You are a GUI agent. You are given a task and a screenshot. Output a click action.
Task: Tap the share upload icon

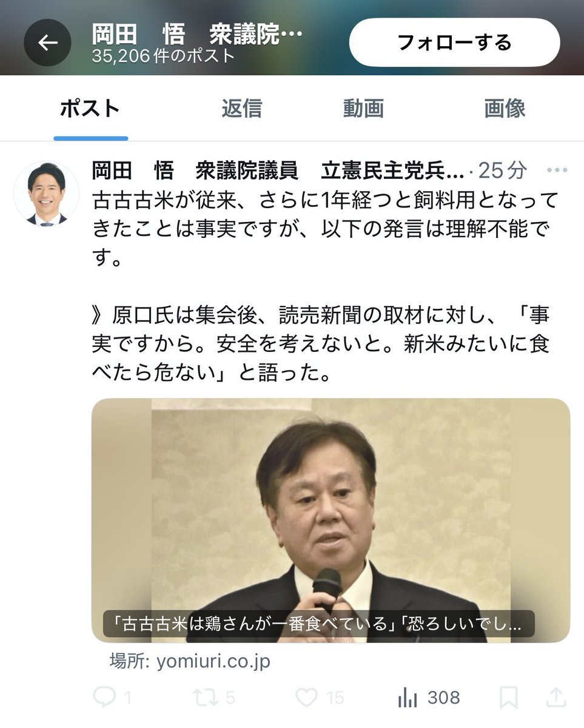click(556, 698)
